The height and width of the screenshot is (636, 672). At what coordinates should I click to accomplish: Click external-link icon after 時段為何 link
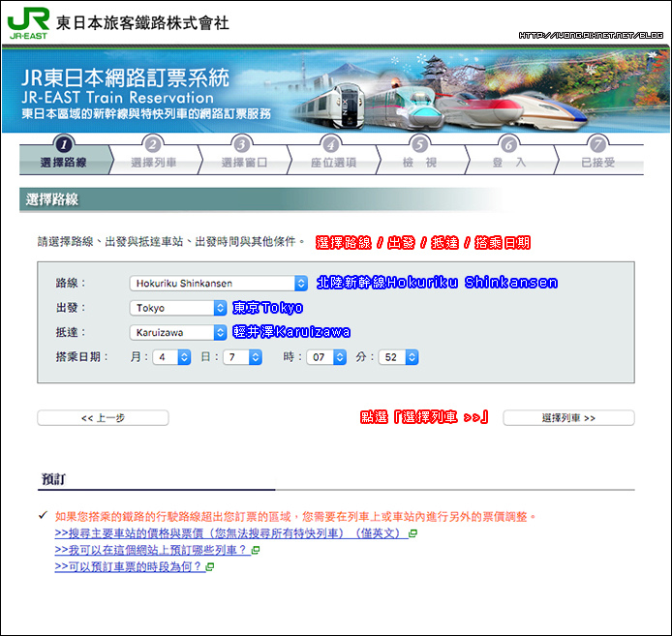(210, 567)
